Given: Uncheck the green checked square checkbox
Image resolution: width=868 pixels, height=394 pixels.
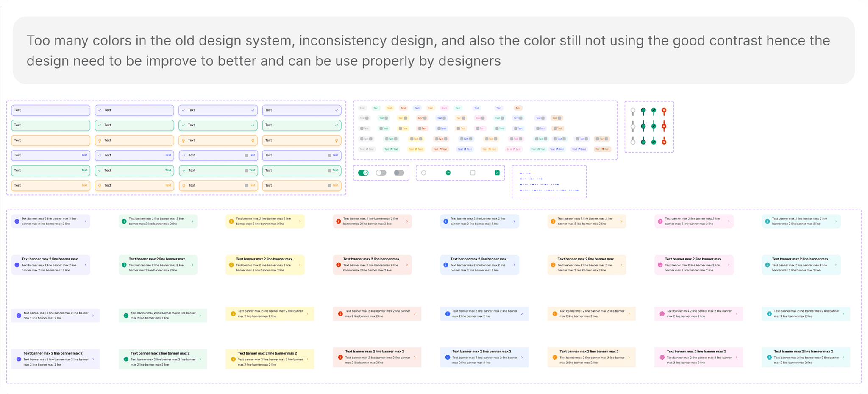Looking at the screenshot, I should [497, 173].
